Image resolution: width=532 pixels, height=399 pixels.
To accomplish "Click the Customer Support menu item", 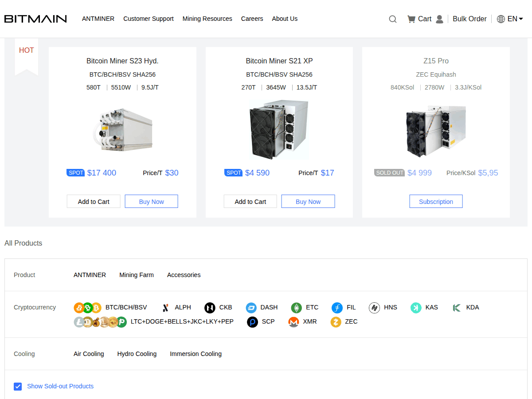I will tap(149, 19).
